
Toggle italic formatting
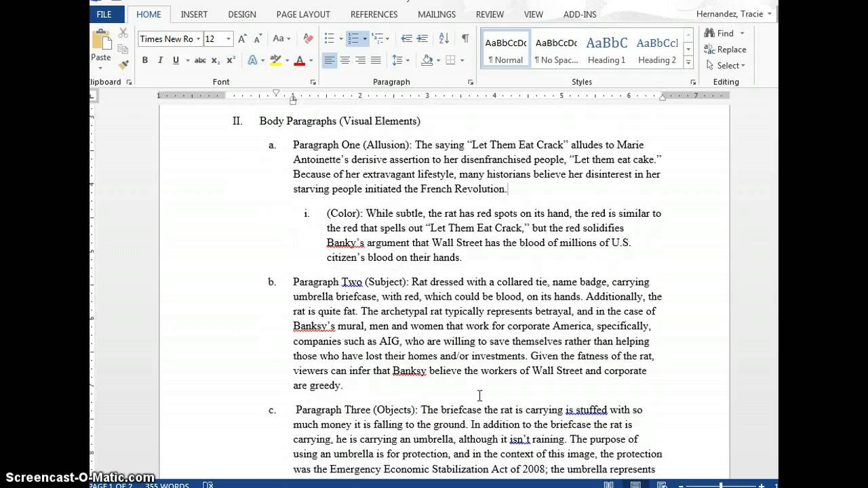point(160,60)
